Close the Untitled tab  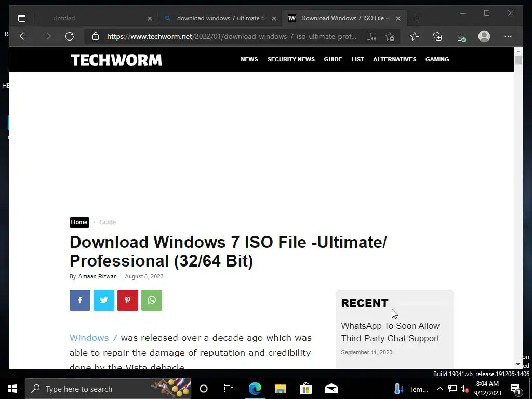pos(150,18)
